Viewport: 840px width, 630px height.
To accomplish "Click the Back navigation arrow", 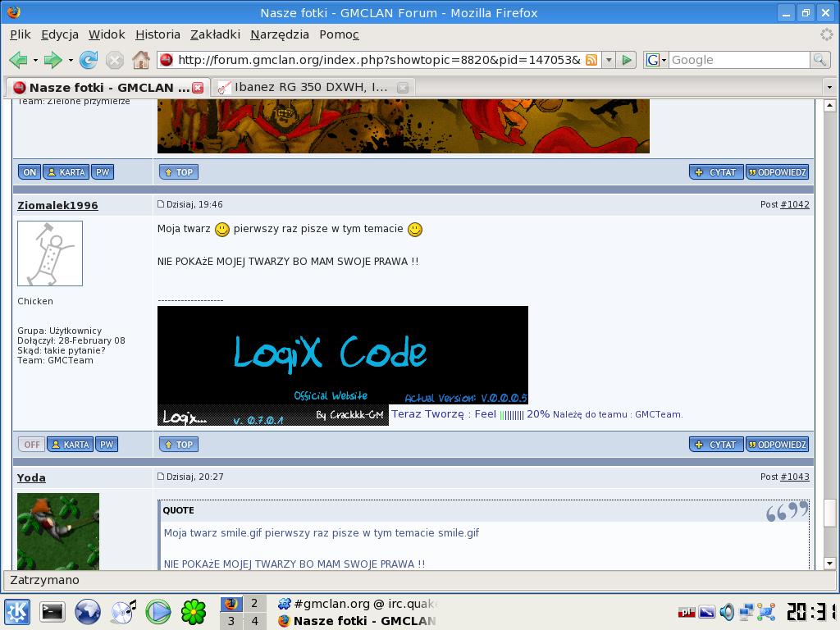I will 18,60.
